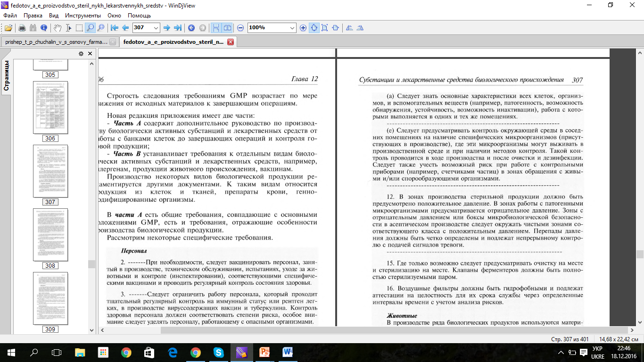The height and width of the screenshot is (362, 644).
Task: Click the Страницы vertical side tab
Action: (7, 75)
